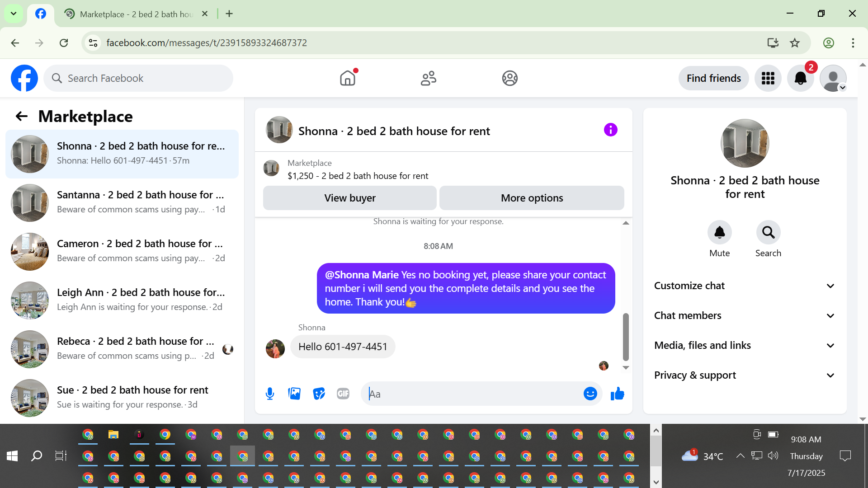Open the tab search dropdown
This screenshot has width=868, height=488.
point(14,14)
